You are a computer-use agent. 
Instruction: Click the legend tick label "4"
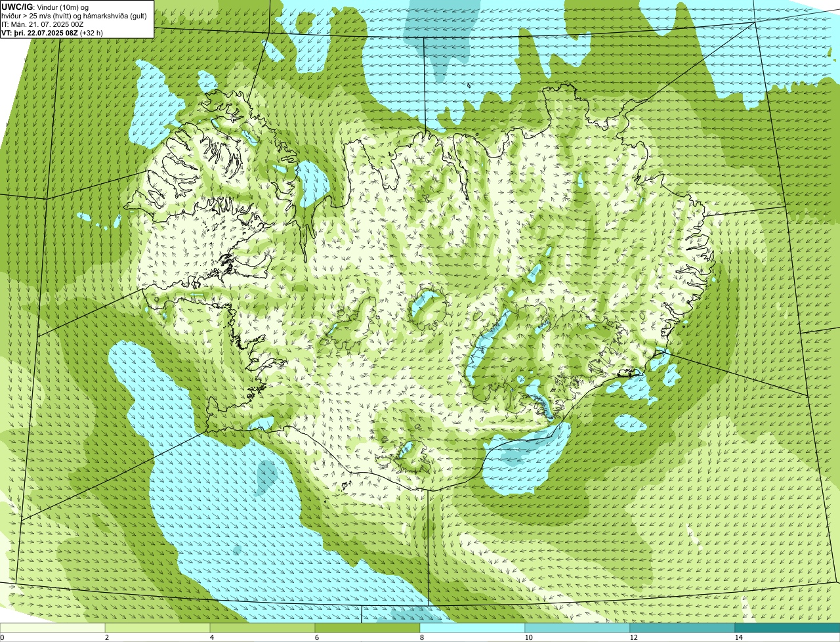click(x=211, y=637)
